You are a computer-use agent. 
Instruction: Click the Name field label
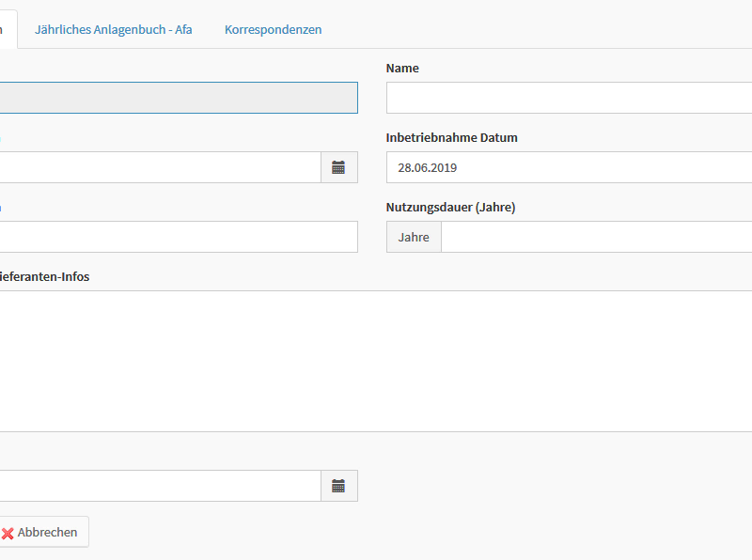402,68
